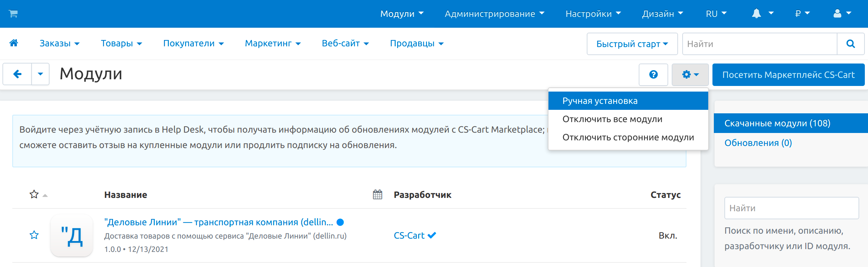Open the notifications bell menu
Viewport: 868px width, 267px height.
point(762,14)
